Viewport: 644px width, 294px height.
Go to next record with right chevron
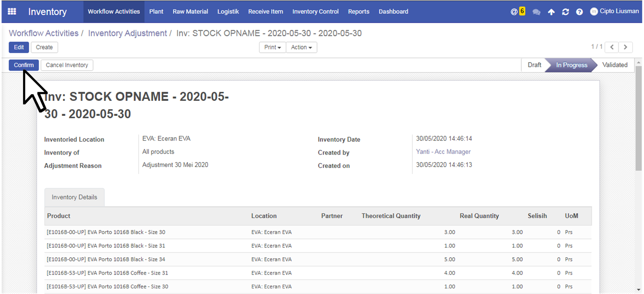626,47
